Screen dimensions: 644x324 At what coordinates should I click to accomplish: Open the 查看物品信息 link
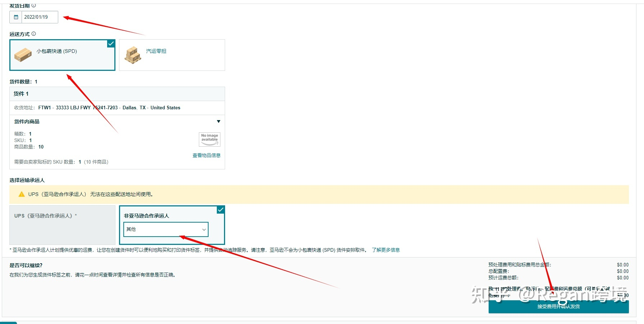coord(206,155)
